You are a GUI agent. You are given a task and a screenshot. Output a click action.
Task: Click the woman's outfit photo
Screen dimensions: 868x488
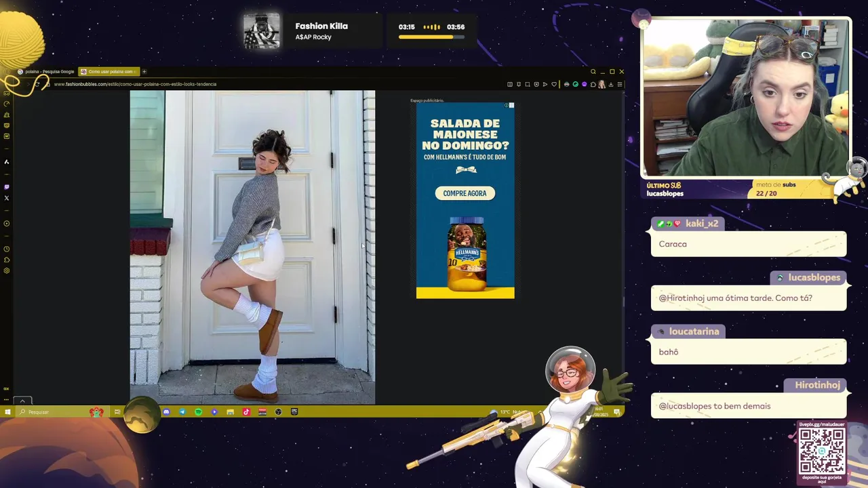(252, 247)
